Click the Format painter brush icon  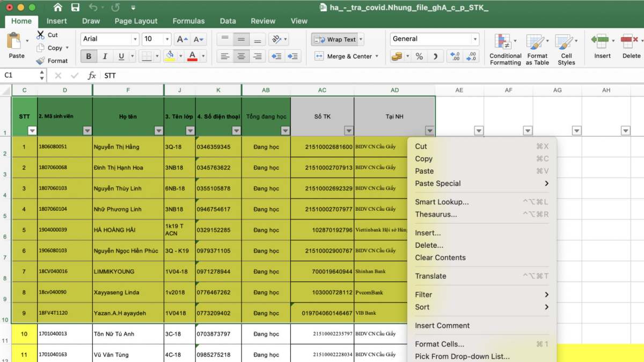click(41, 61)
